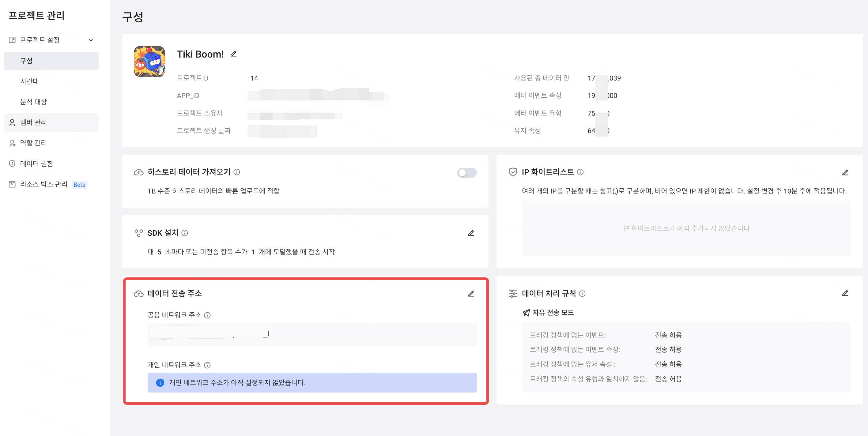
Task: Click the info icon beside 데이터 처리 규칙
Action: click(x=582, y=294)
